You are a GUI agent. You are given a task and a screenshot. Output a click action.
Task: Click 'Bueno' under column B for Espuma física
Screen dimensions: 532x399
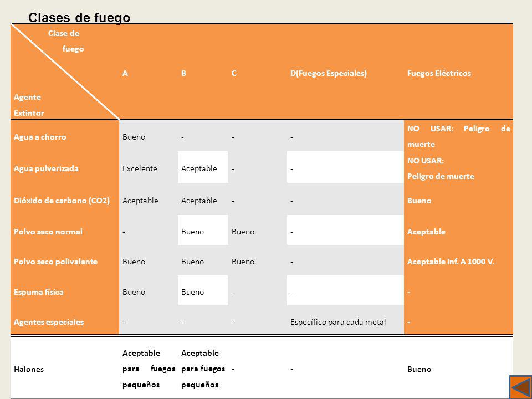click(x=192, y=292)
